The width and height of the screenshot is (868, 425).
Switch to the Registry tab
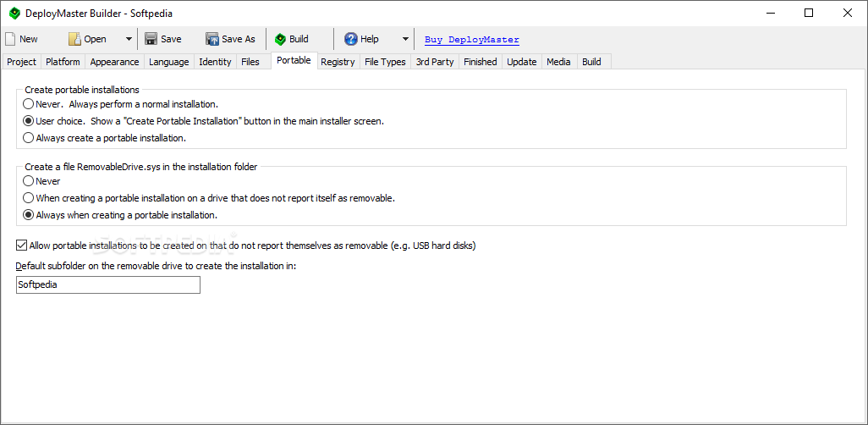(338, 62)
